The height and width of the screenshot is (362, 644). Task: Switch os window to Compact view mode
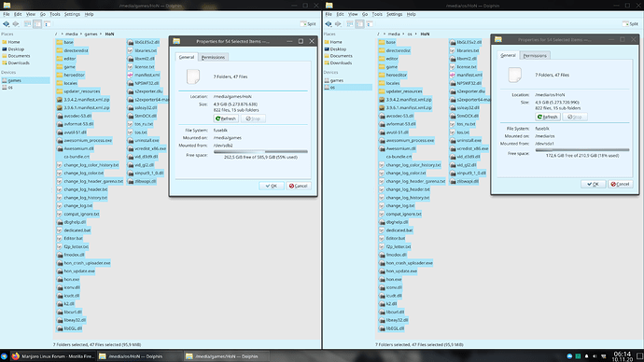pyautogui.click(x=359, y=24)
